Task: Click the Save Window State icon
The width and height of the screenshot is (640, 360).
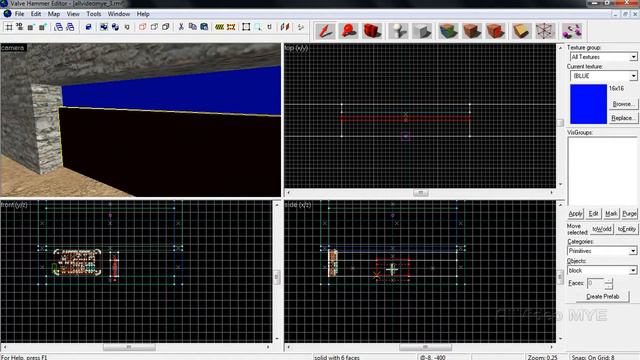Action: [x=70, y=27]
